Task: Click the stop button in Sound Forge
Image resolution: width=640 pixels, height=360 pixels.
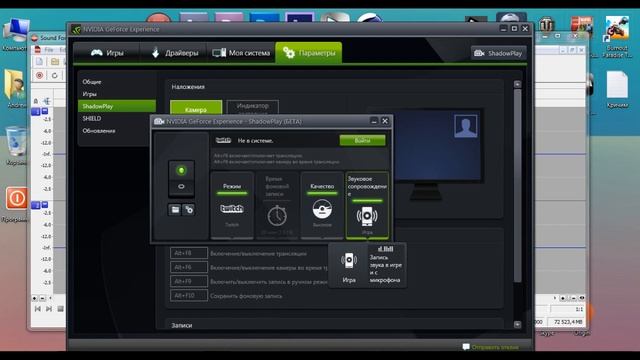Action: [x=60, y=309]
